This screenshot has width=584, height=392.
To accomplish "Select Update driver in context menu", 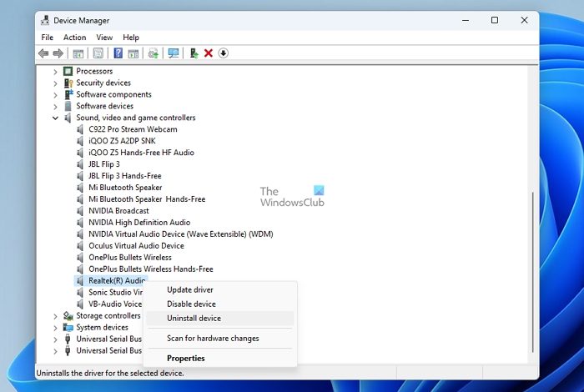I will 189,290.
